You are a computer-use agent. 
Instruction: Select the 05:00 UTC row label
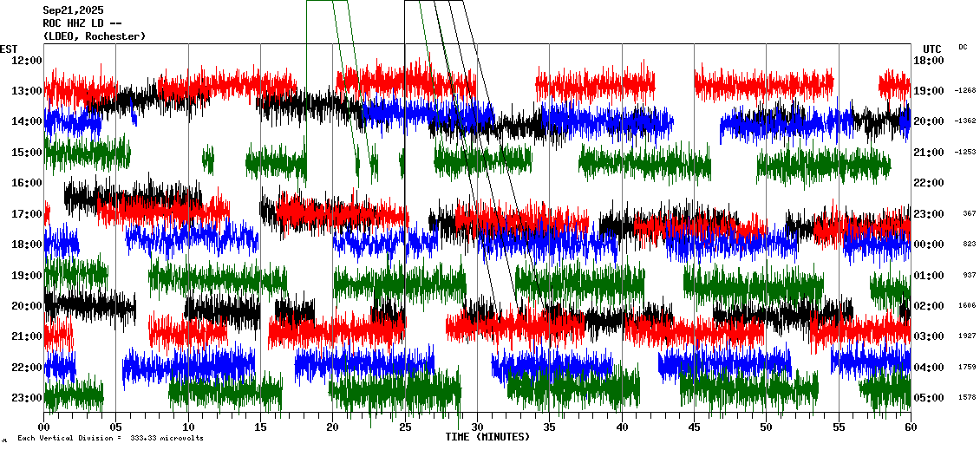[x=928, y=398]
